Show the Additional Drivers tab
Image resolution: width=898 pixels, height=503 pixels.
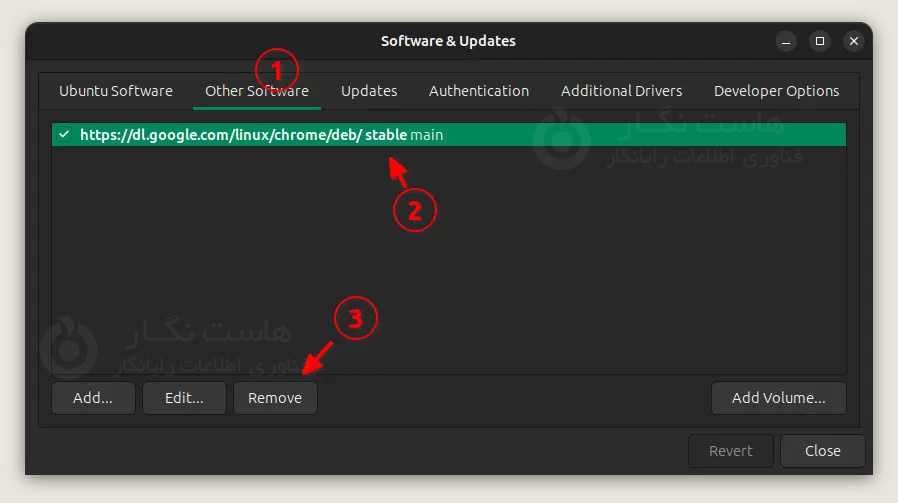[621, 91]
